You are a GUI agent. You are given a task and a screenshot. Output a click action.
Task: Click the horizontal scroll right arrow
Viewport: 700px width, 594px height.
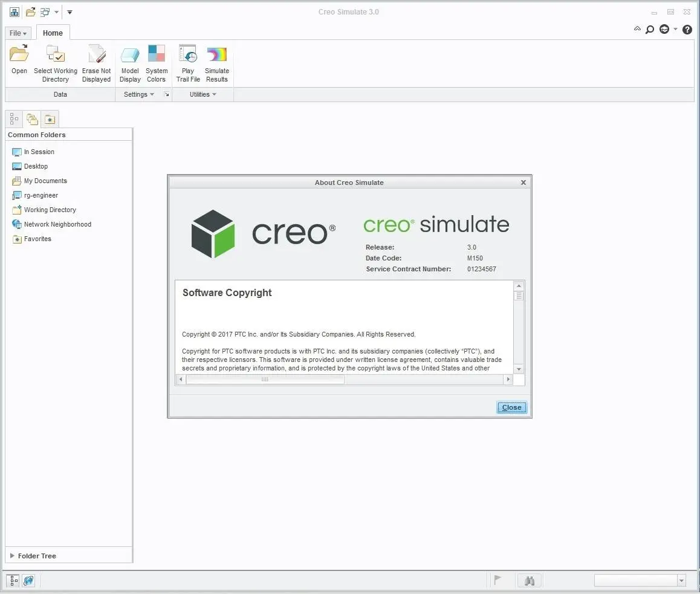(x=508, y=379)
